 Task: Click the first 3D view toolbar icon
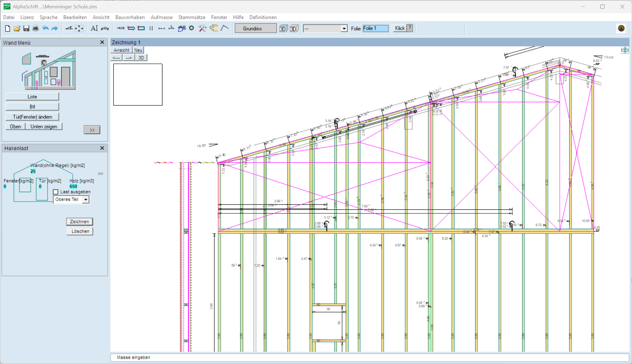pos(283,29)
